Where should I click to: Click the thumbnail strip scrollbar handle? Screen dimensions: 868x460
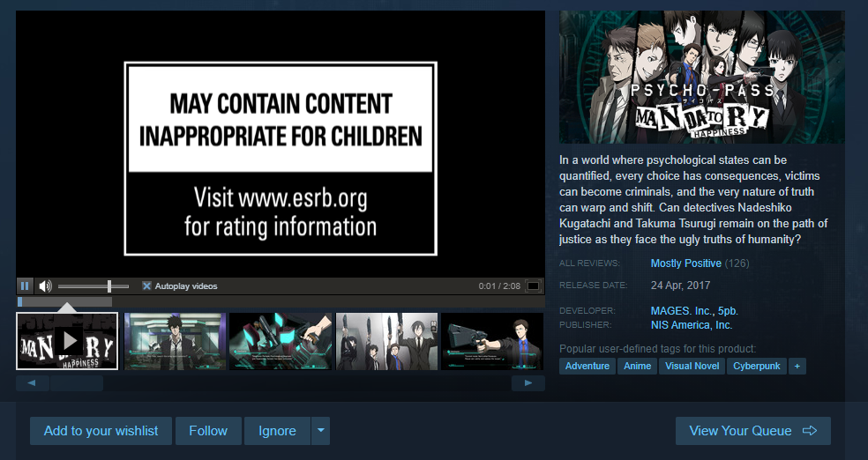(77, 383)
